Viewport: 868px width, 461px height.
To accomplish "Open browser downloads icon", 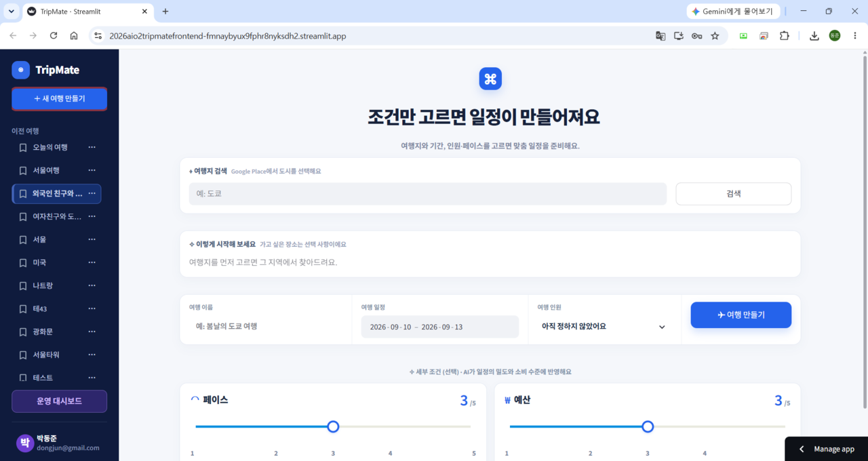I will [x=814, y=36].
